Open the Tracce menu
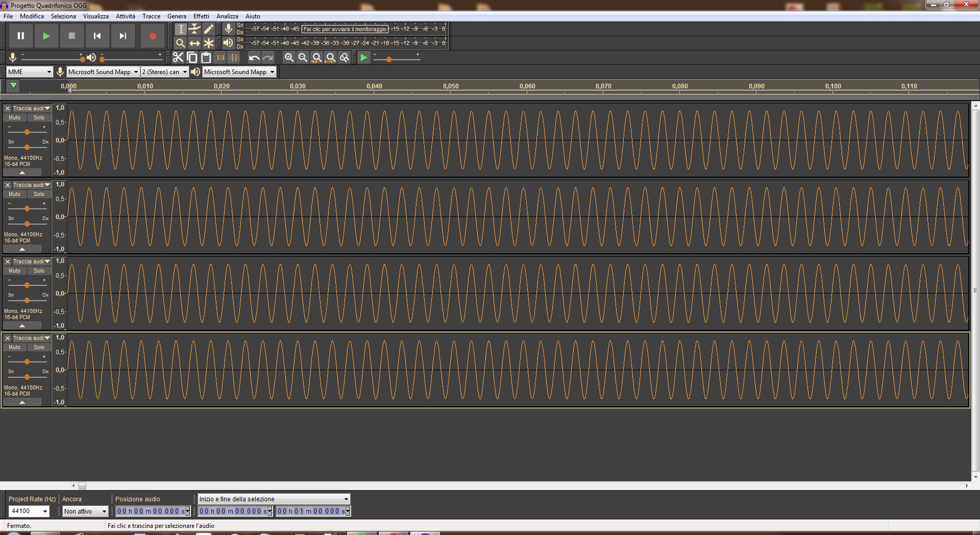This screenshot has height=535, width=980. coord(151,16)
